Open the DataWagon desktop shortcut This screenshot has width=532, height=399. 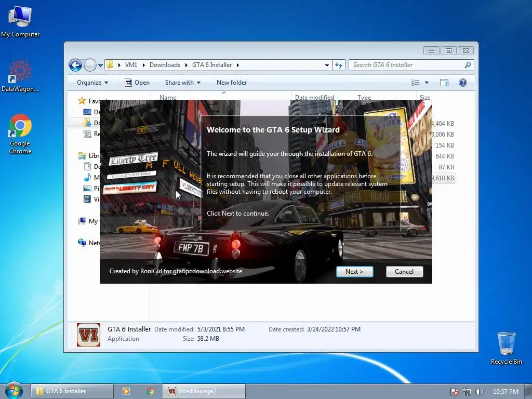20,76
